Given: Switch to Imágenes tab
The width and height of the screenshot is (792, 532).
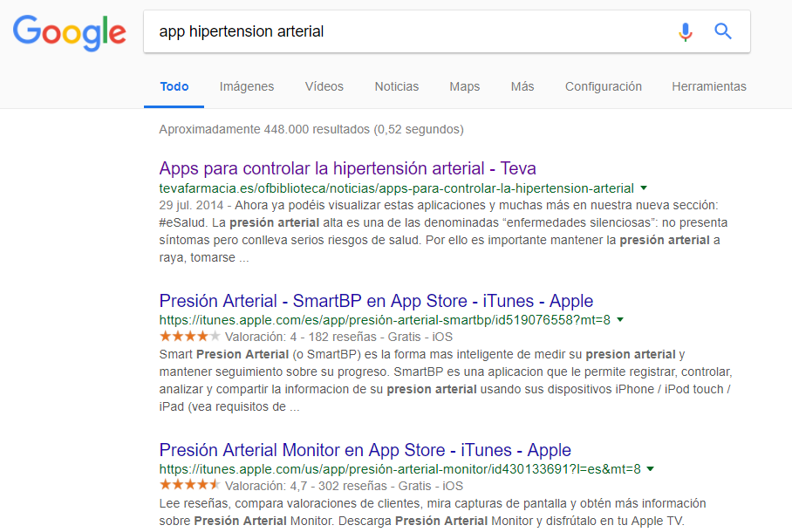Looking at the screenshot, I should [x=247, y=86].
